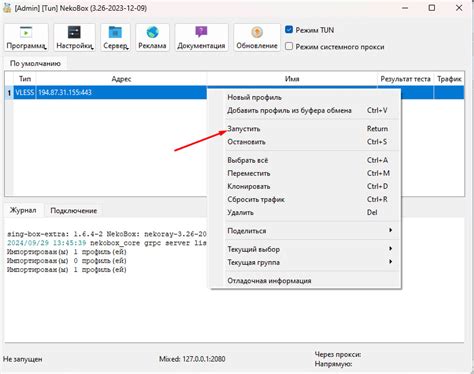The height and width of the screenshot is (374, 474).
Task: Sort by the Имя column header
Action: coord(292,79)
